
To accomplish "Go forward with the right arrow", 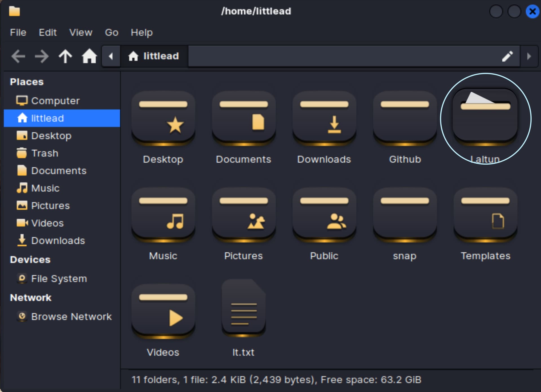I will (42, 56).
